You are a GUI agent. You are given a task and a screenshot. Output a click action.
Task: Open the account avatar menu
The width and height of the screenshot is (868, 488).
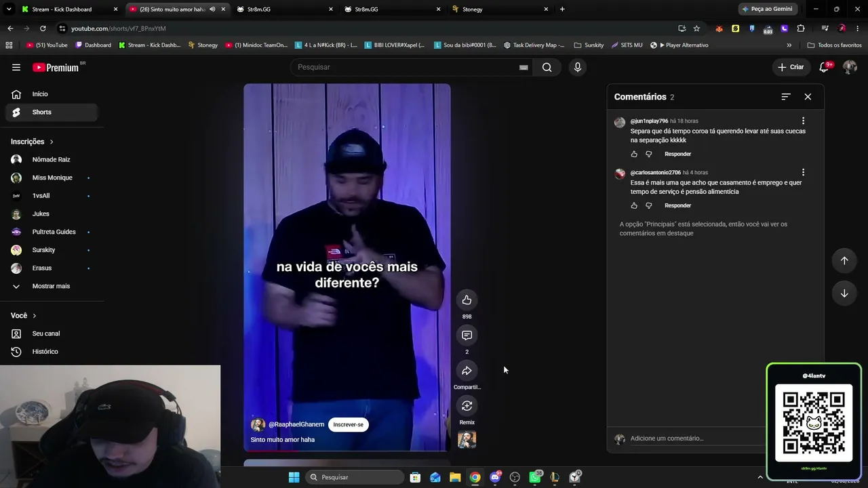pyautogui.click(x=850, y=67)
